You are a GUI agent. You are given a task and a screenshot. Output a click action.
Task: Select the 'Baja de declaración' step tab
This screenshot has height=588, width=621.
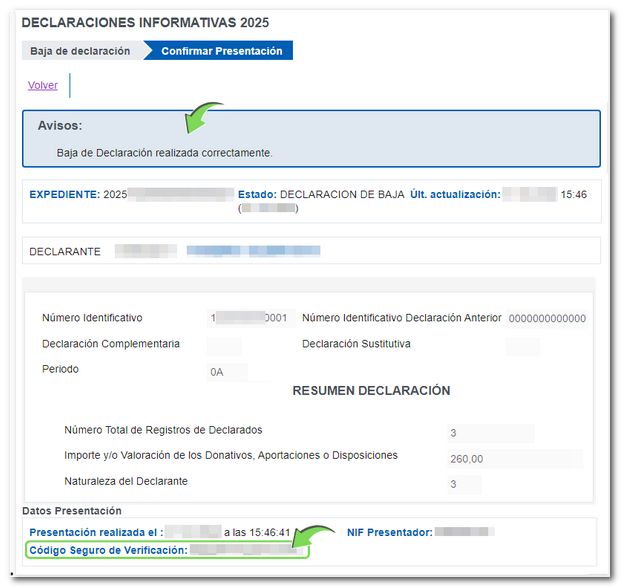[x=79, y=51]
